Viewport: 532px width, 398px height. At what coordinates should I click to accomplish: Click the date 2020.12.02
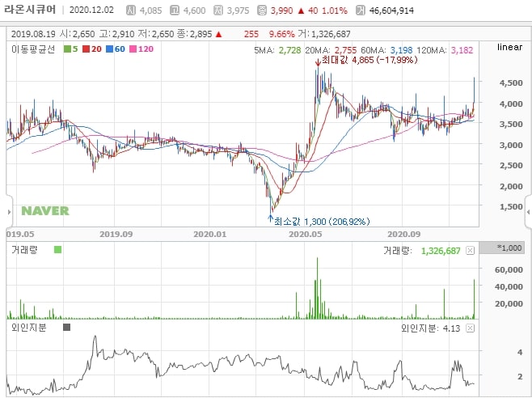tap(91, 10)
